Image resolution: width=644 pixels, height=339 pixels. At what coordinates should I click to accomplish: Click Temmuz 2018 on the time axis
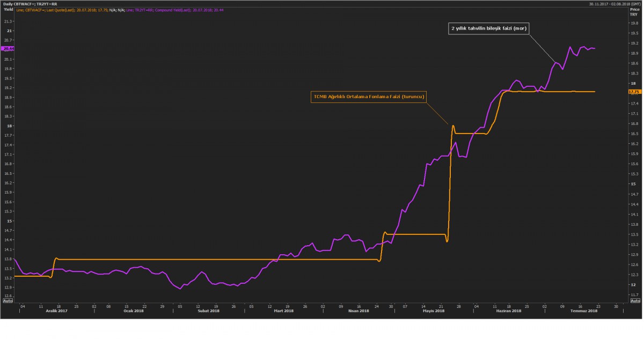(585, 311)
